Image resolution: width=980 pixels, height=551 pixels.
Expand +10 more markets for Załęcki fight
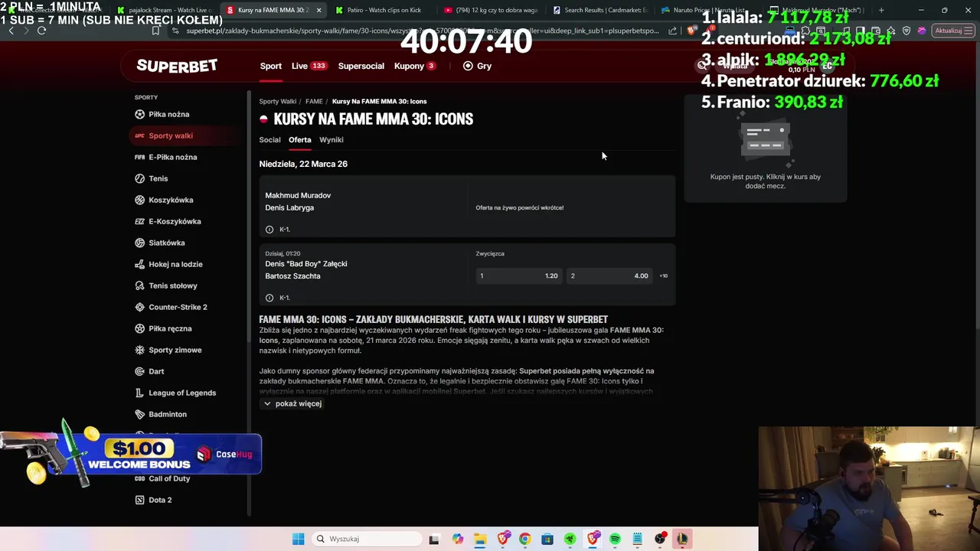[663, 275]
